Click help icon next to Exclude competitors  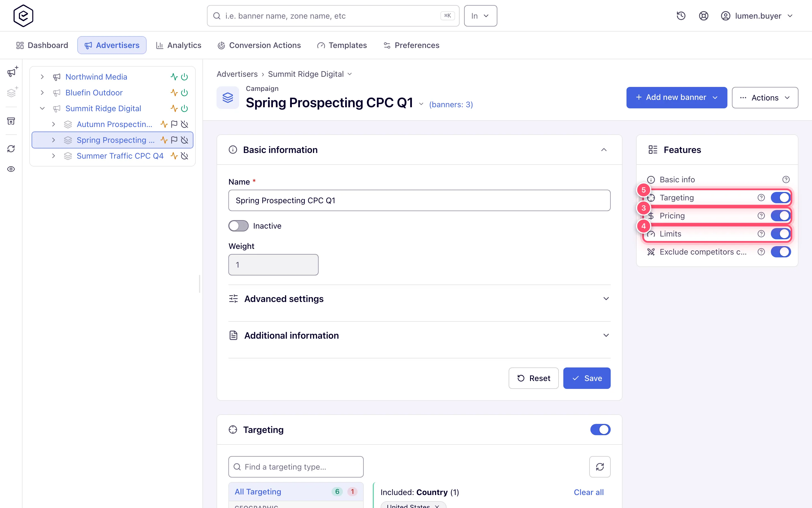tap(761, 252)
